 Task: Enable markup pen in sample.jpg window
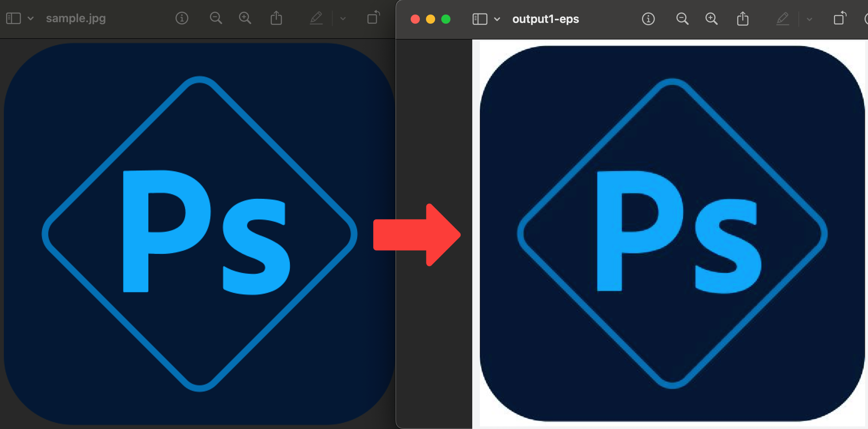(316, 18)
